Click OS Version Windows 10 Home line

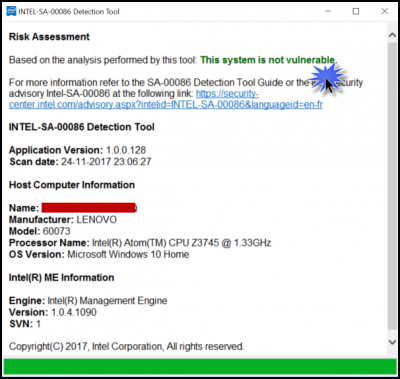99,254
